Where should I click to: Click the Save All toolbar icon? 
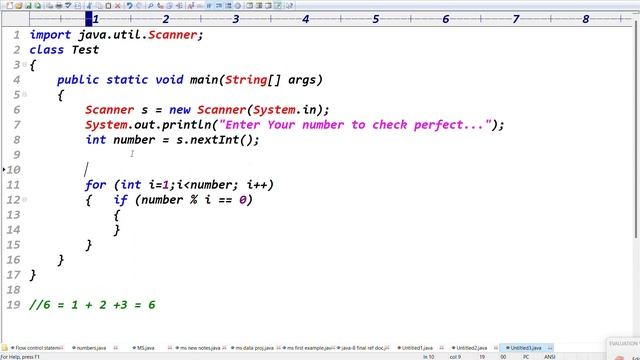point(38,6)
